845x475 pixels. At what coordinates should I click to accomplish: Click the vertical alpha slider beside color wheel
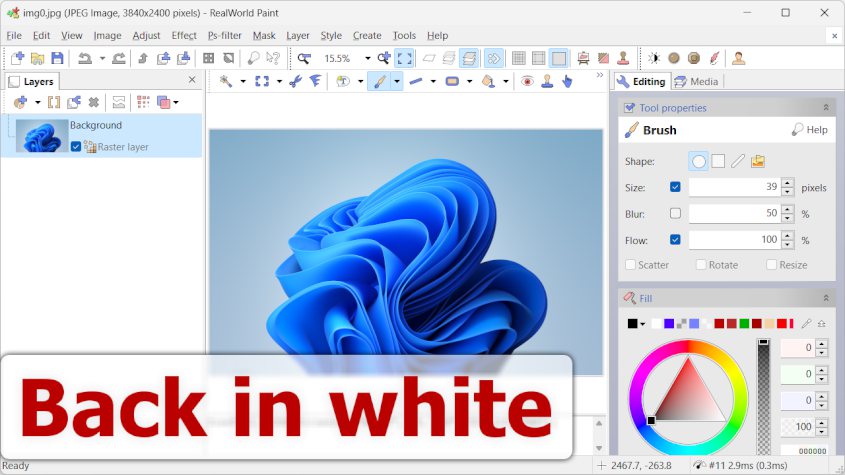(x=764, y=396)
